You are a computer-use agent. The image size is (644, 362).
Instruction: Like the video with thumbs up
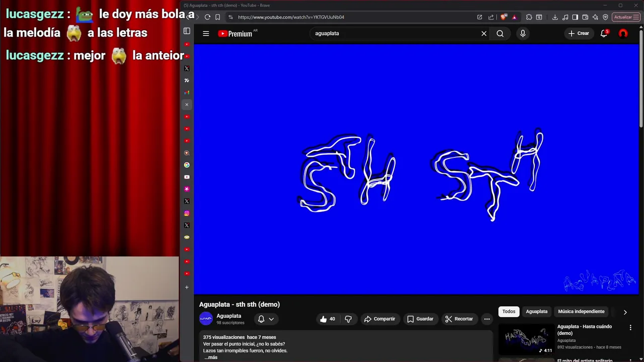(x=328, y=319)
